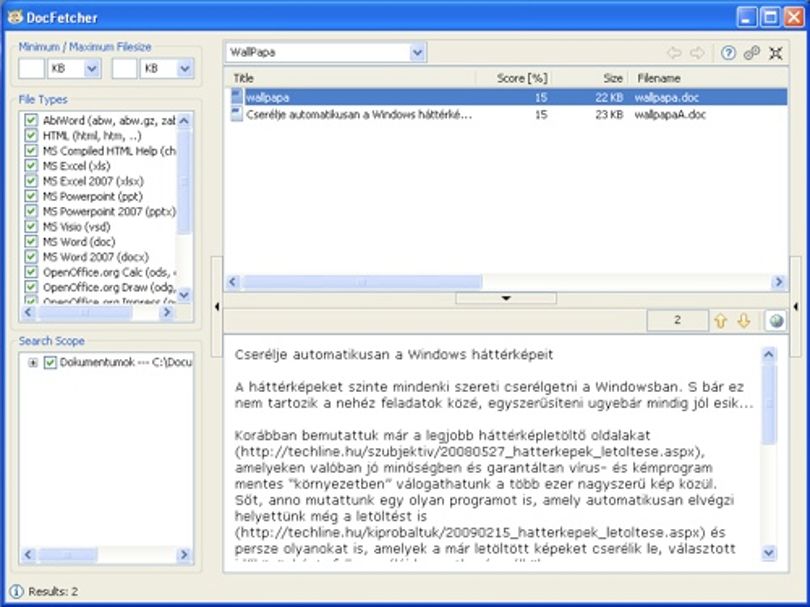Sort results by Filename column header
Viewport: 810px width, 607px height.
[708, 78]
